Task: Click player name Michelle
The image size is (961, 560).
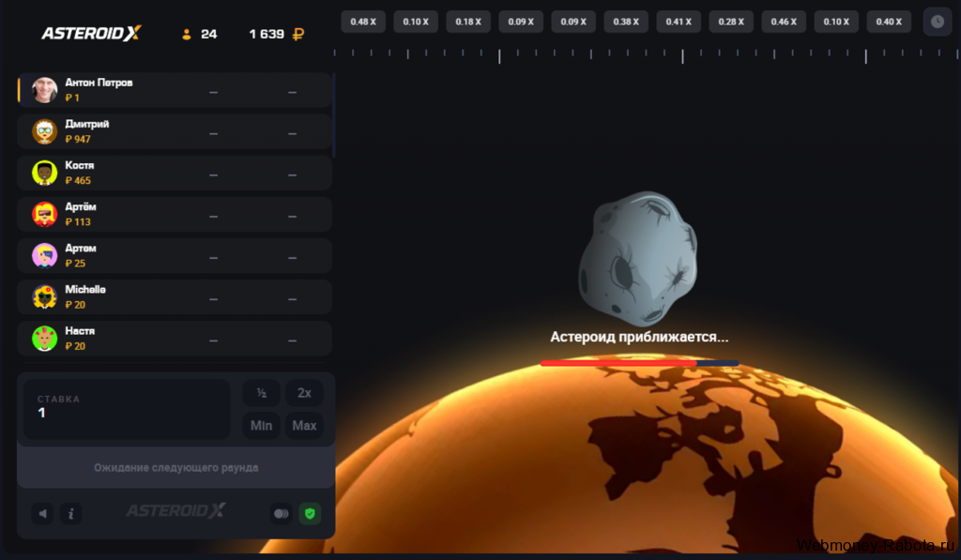Action: (85, 289)
